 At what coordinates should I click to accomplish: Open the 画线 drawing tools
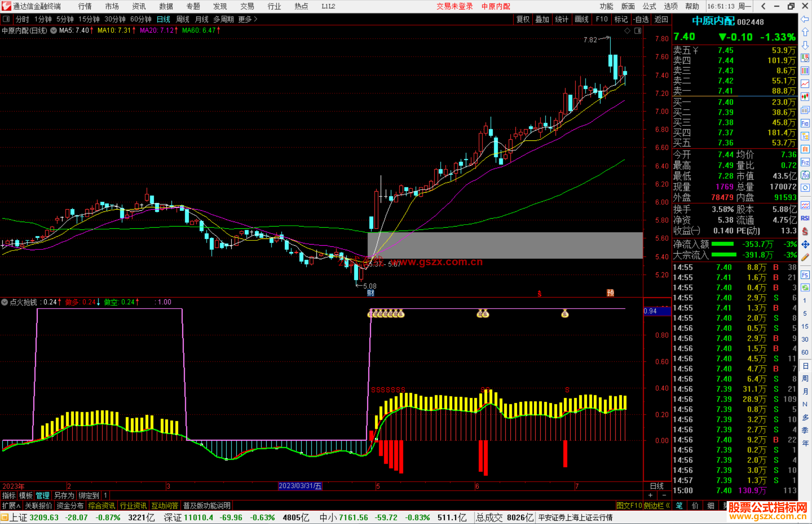582,19
